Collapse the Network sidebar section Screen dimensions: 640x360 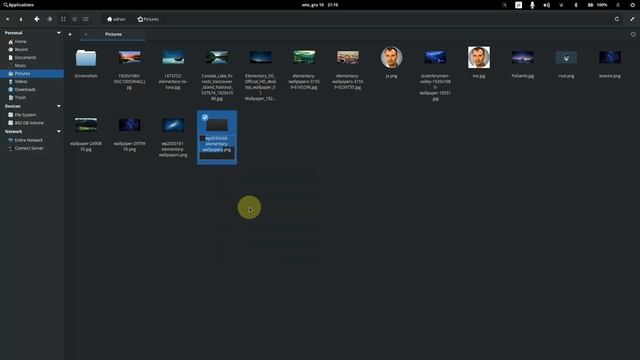[59, 131]
